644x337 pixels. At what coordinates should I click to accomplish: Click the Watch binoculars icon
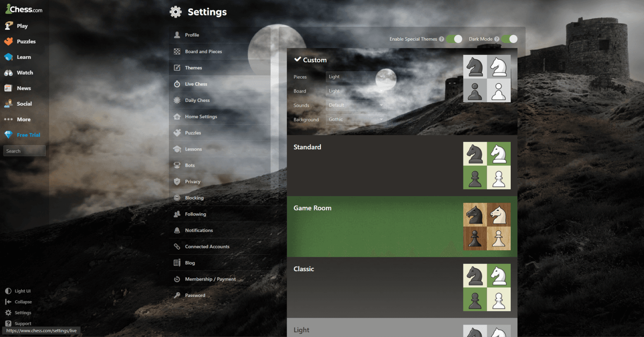click(x=9, y=73)
